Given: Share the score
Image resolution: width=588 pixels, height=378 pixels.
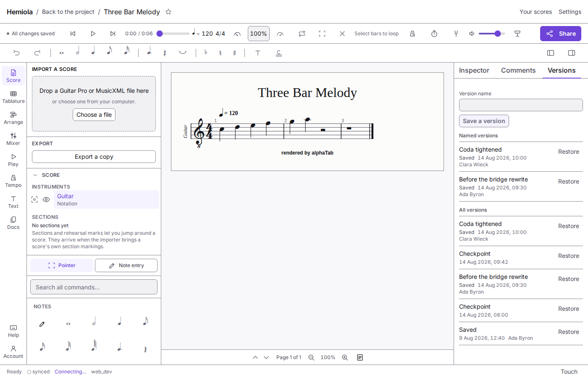Looking at the screenshot, I should [x=561, y=34].
